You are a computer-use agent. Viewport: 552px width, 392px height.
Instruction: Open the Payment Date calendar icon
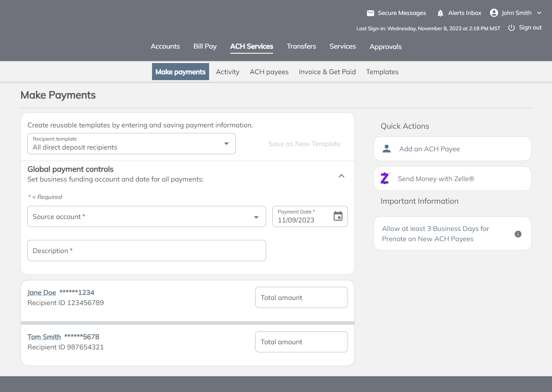338,216
